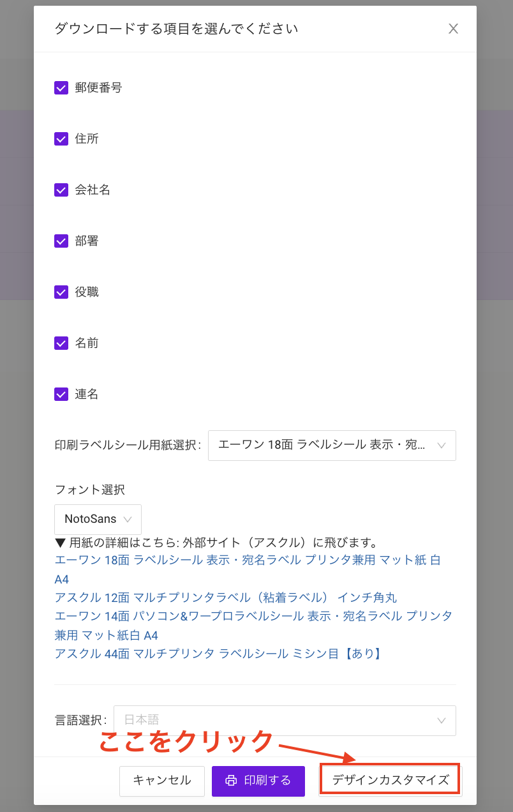Open the エーワン 18面 ラベルシール link

[248, 569]
